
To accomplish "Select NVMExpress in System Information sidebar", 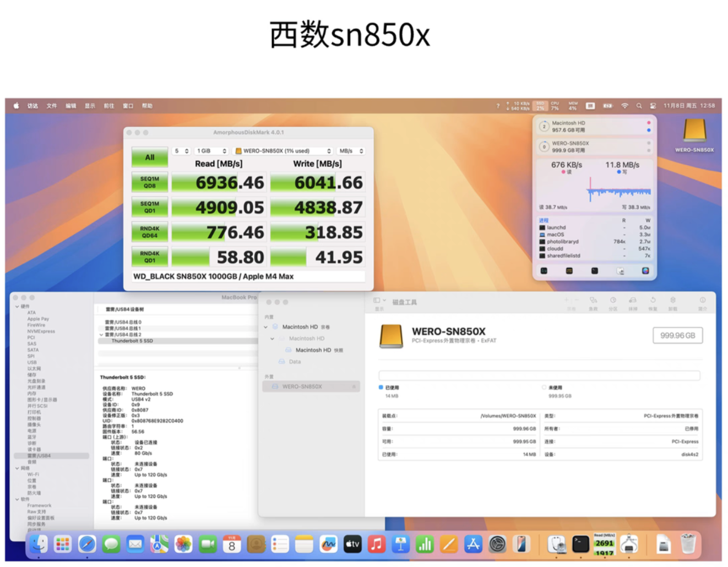I will coord(41,331).
